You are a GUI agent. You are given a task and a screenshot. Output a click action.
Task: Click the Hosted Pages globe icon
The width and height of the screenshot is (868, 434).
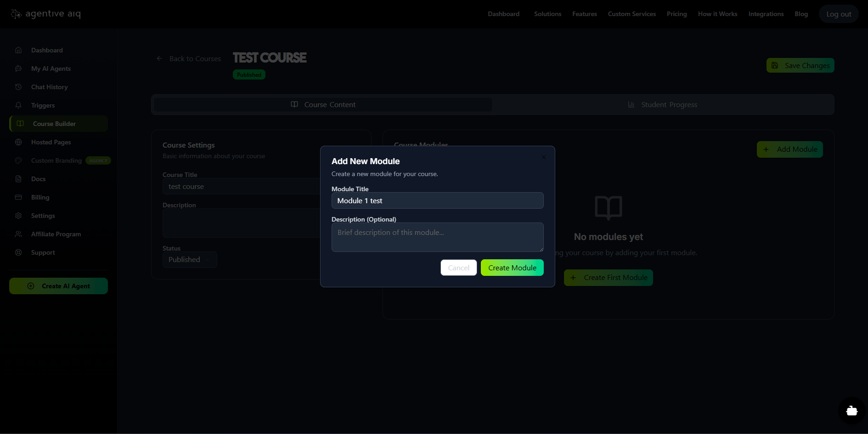(x=18, y=142)
